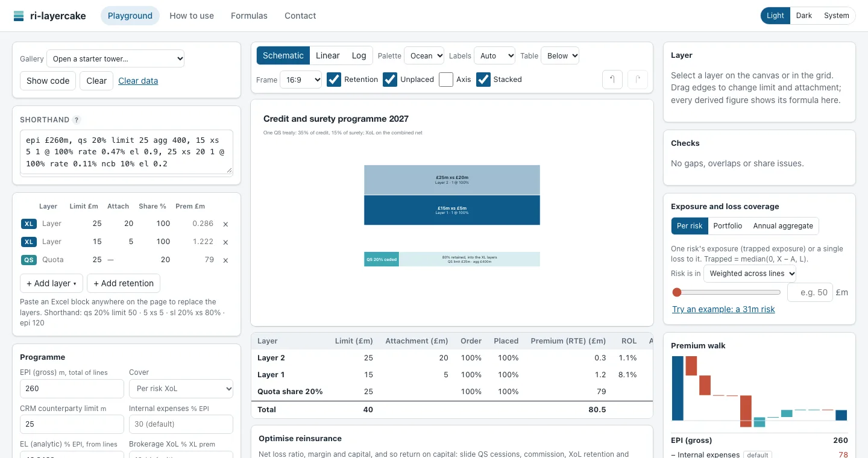Screen dimensions: 868x458
Task: Open the How to use page
Action: (192, 16)
